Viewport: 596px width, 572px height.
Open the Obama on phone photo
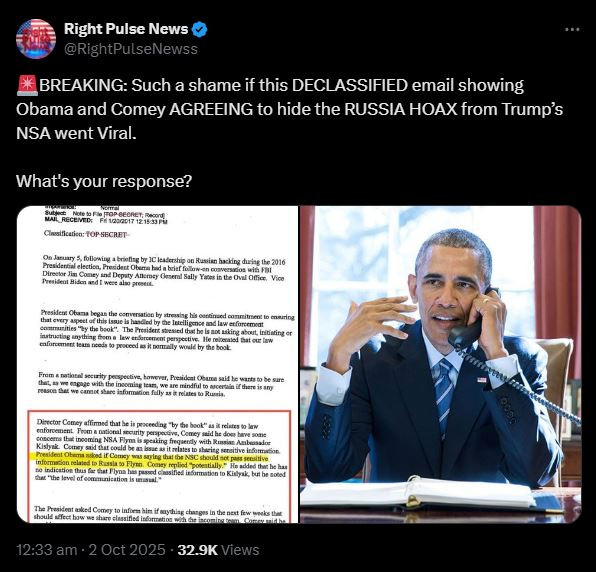click(441, 364)
